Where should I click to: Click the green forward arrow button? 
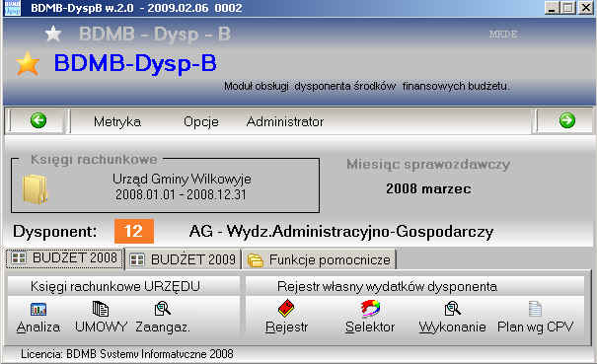coord(567,120)
